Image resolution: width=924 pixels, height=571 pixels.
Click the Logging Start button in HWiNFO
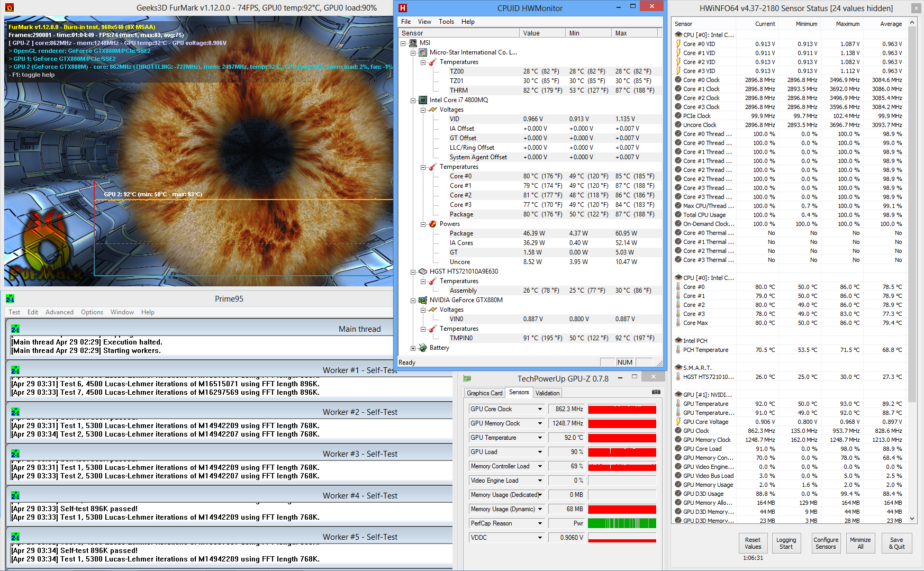[786, 543]
